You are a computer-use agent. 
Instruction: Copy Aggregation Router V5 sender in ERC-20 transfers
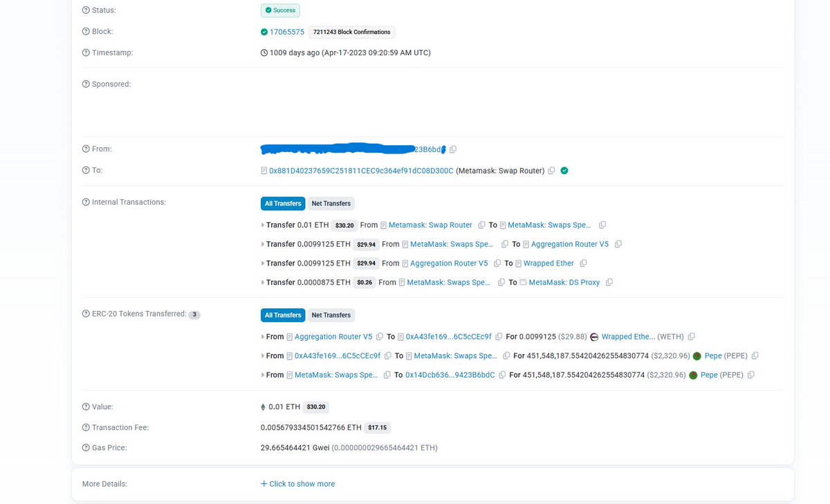click(x=379, y=337)
